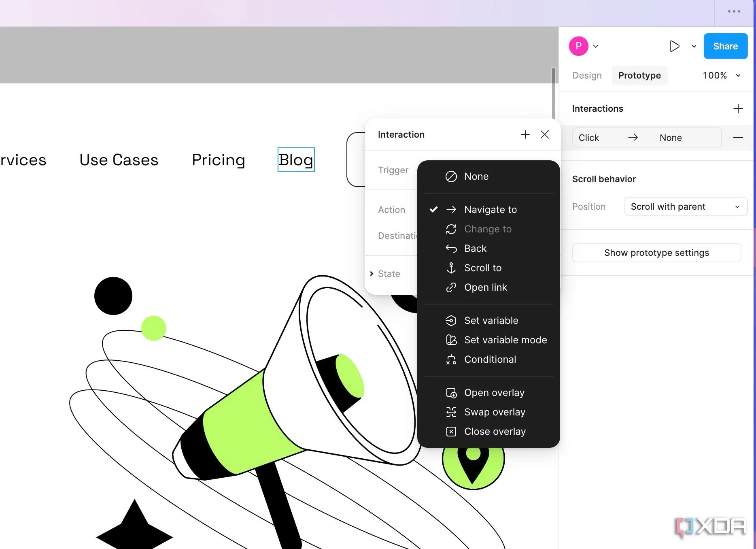756x549 pixels.
Task: Click the pink P user avatar
Action: click(578, 46)
